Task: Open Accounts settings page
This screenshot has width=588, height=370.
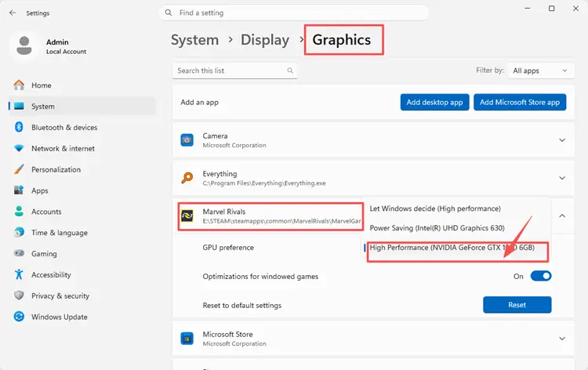Action: (x=82, y=211)
